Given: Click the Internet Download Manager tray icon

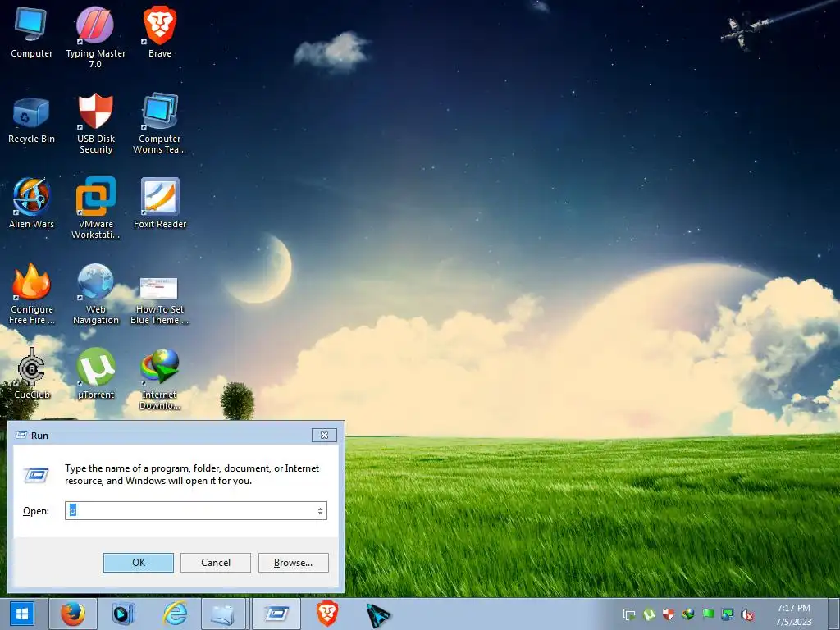Looking at the screenshot, I should click(x=688, y=614).
